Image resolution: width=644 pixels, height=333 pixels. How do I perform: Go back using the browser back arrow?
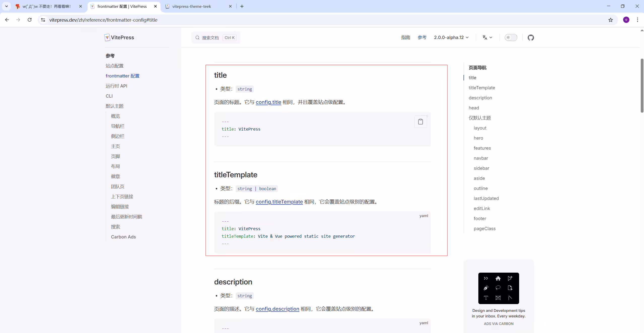point(7,20)
